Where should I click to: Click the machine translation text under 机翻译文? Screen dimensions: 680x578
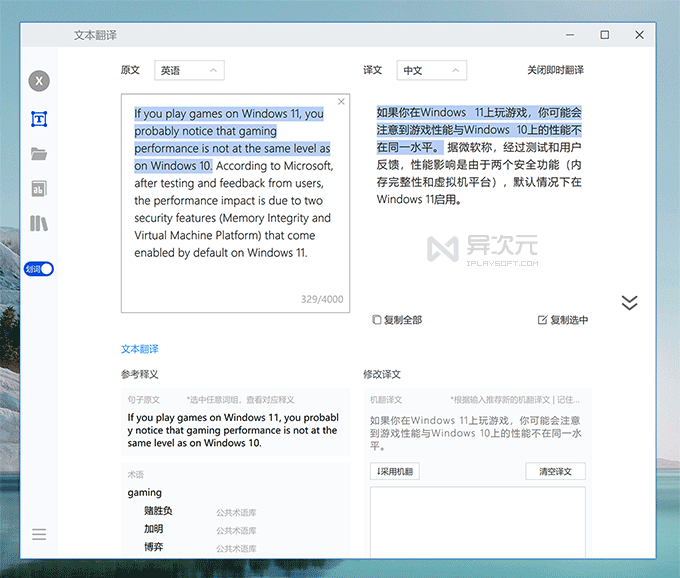[475, 433]
